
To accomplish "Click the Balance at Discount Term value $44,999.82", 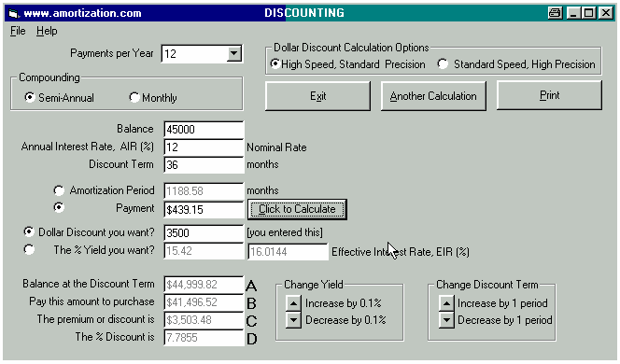I will (204, 285).
